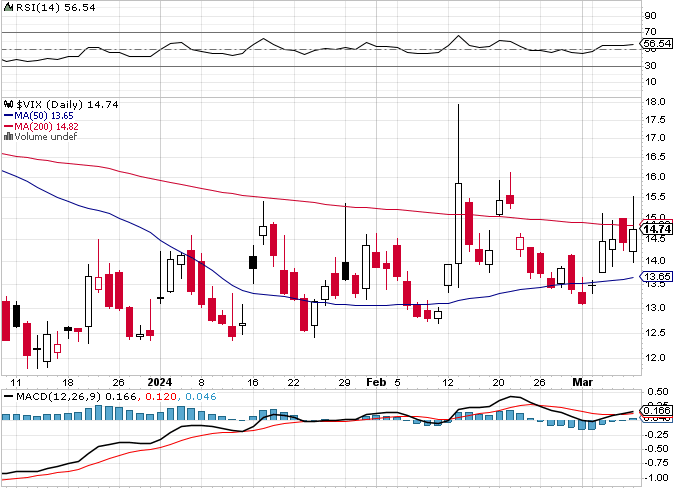Screen dimensions: 681x488
Task: Click the 18.0 price axis label
Action: pyautogui.click(x=656, y=102)
